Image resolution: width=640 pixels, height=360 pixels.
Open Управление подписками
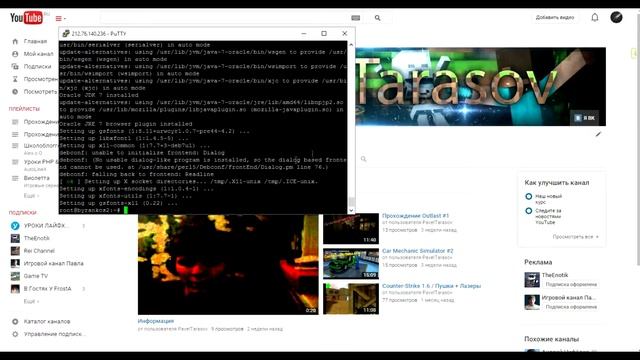[55, 334]
